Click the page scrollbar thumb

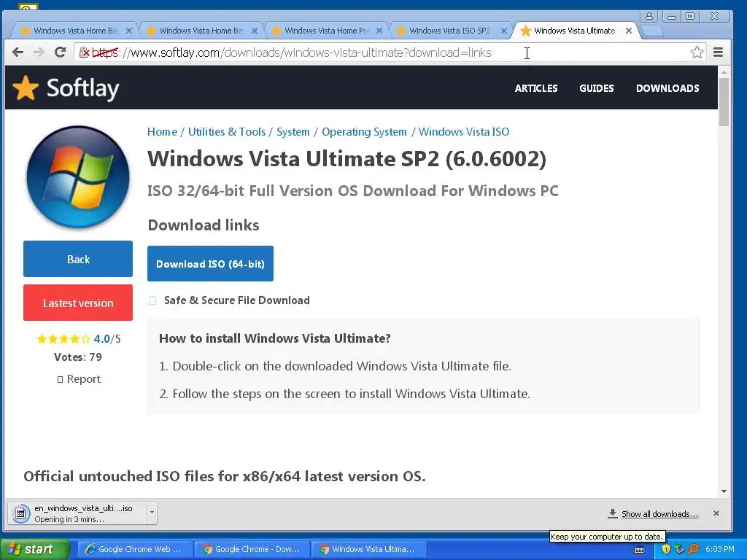[724, 102]
